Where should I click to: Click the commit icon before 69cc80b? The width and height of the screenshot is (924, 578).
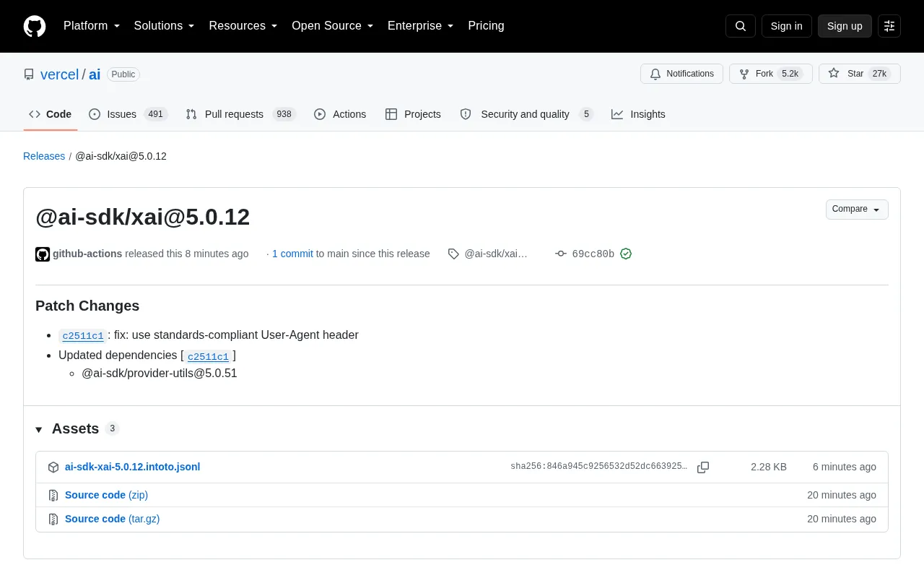tap(561, 254)
